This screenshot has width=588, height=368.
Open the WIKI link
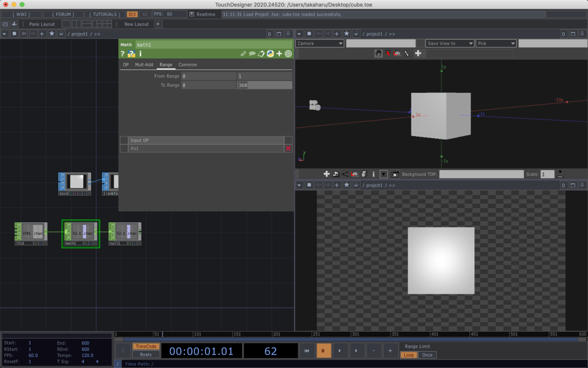pos(21,14)
